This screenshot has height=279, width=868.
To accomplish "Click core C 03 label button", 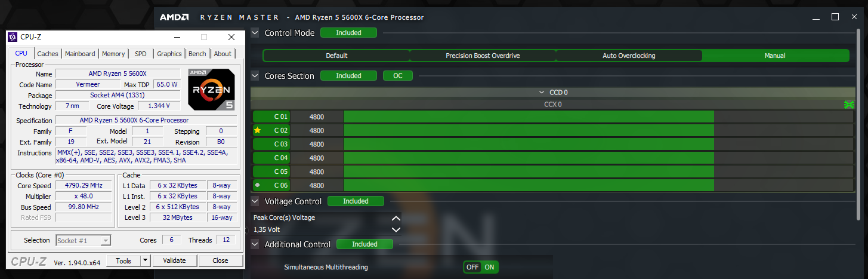I will (271, 144).
